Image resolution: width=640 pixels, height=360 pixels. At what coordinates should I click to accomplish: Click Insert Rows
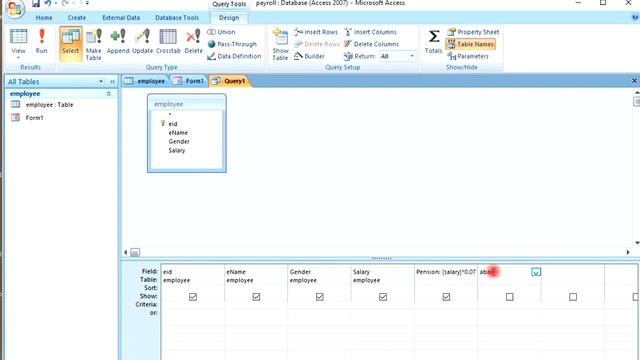(316, 32)
